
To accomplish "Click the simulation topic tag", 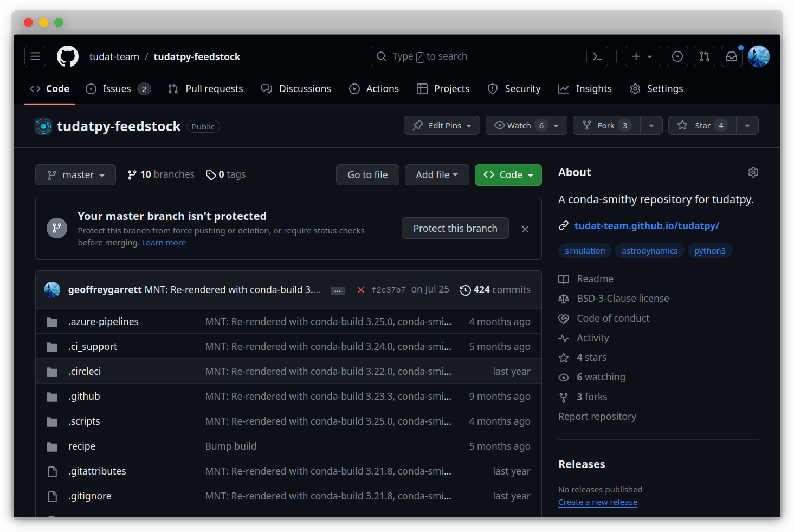I will (585, 251).
